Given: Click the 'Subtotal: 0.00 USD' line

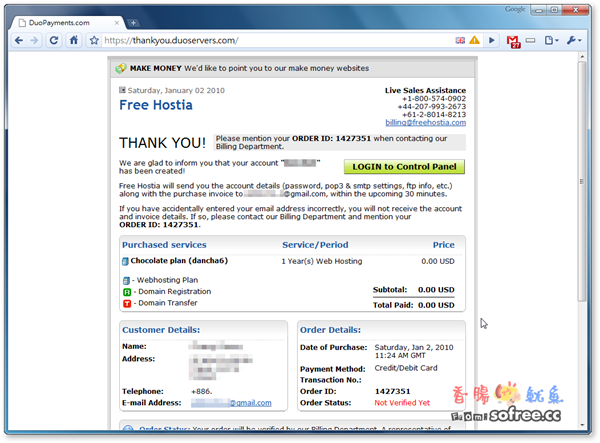Looking at the screenshot, I should [x=414, y=290].
